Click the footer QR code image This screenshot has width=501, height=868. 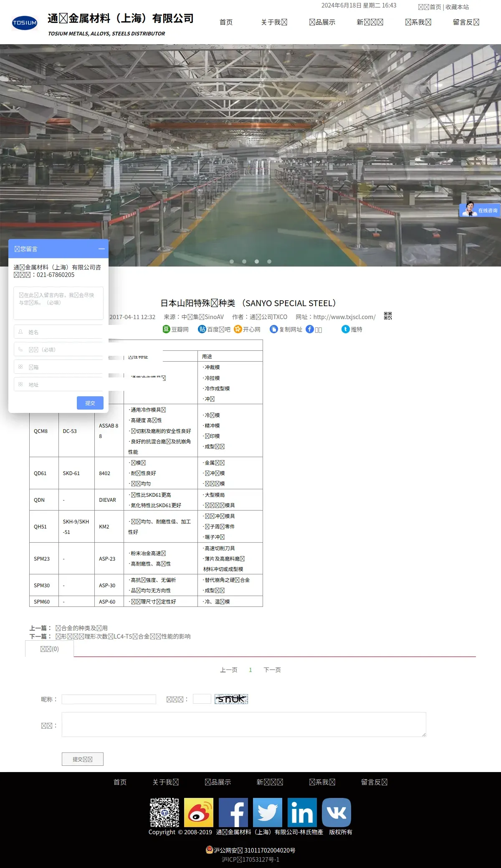[164, 813]
